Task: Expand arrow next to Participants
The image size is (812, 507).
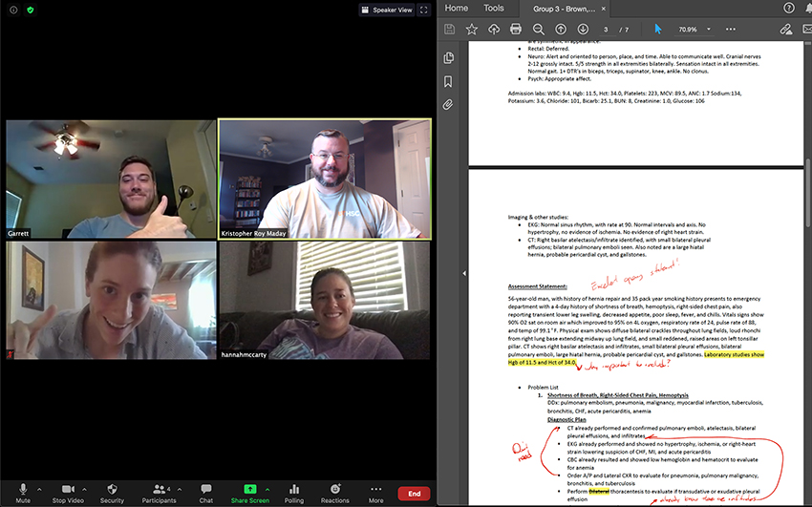Action: click(180, 489)
